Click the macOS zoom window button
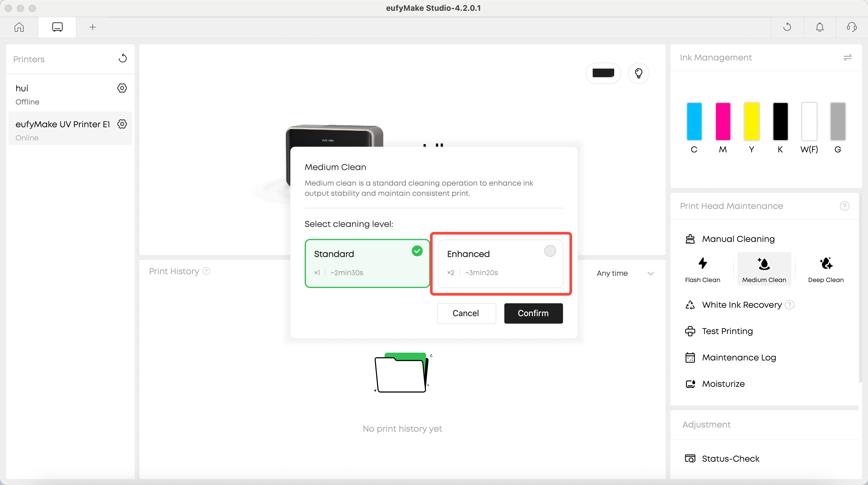 click(32, 8)
